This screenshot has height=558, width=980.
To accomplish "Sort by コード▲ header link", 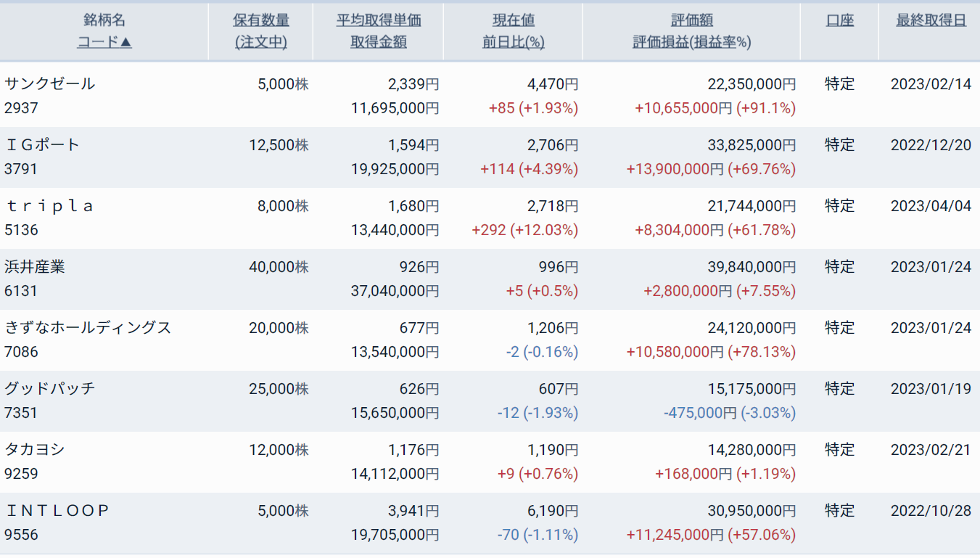I will [x=104, y=42].
